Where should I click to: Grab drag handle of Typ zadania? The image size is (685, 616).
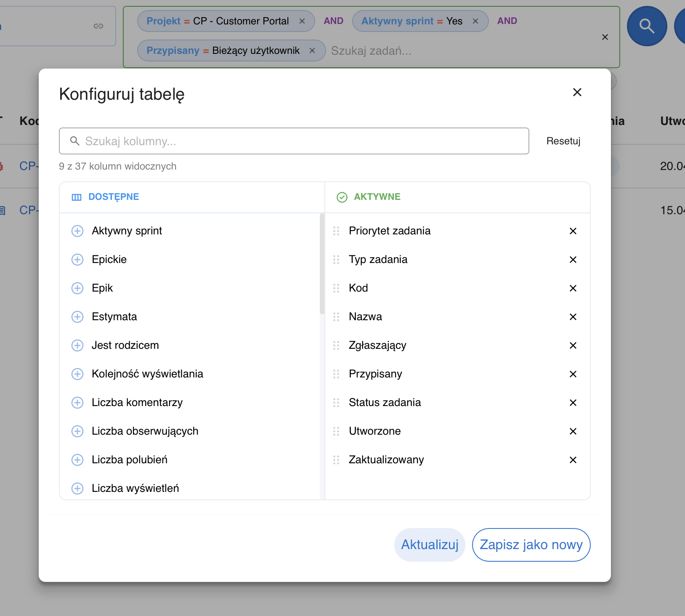pyautogui.click(x=336, y=260)
